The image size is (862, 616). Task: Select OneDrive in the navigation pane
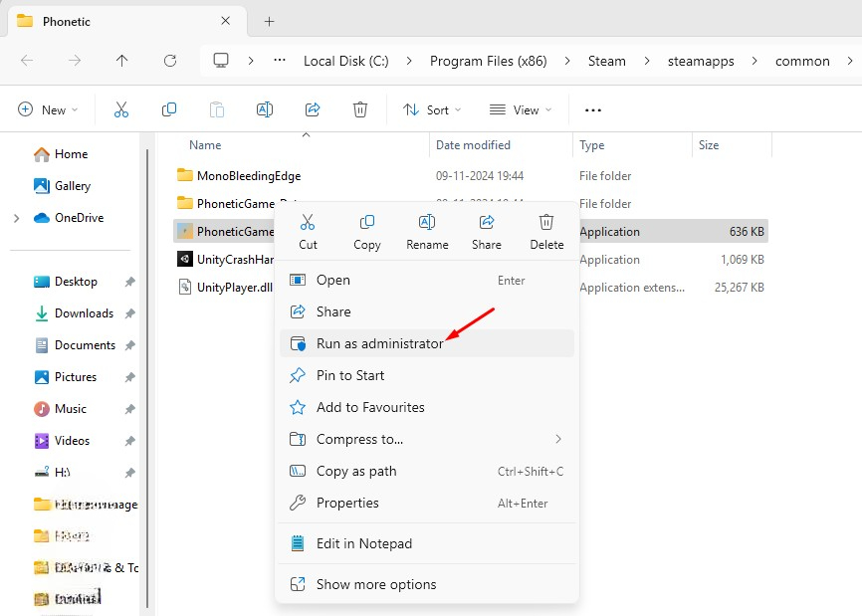(x=69, y=218)
